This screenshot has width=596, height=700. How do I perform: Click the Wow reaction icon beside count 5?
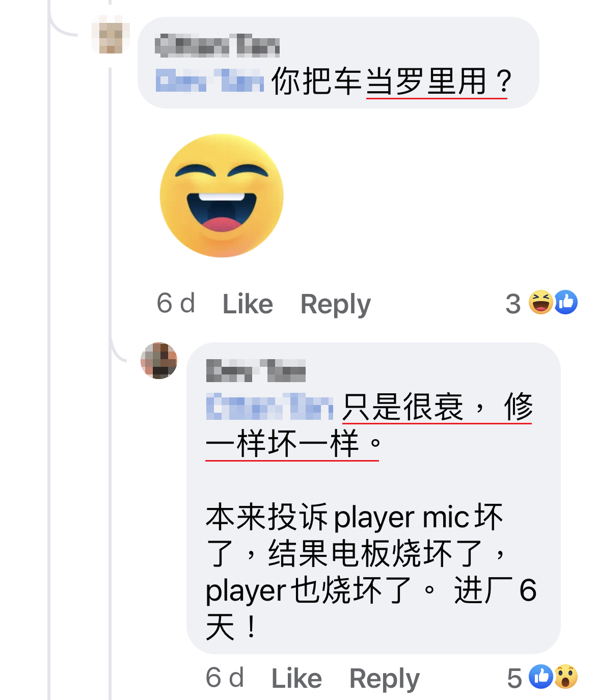point(565,677)
